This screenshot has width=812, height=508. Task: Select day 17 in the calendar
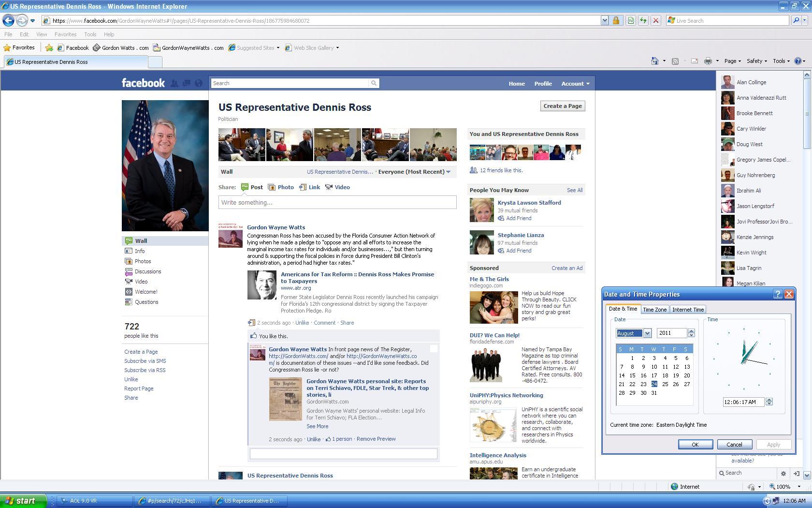[654, 375]
